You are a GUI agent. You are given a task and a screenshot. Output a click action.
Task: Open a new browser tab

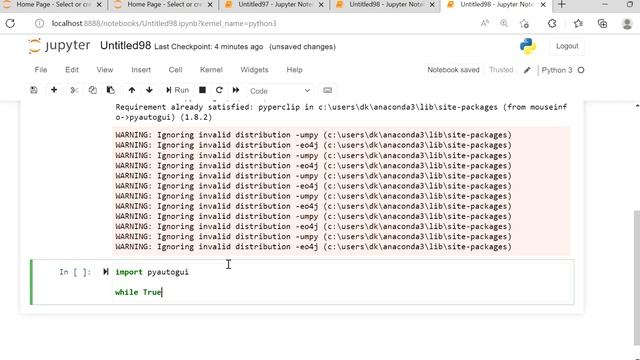562,4
